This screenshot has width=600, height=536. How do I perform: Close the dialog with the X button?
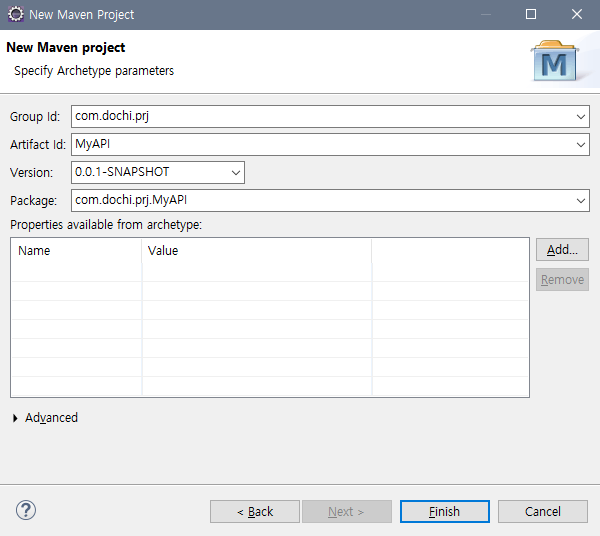[577, 15]
